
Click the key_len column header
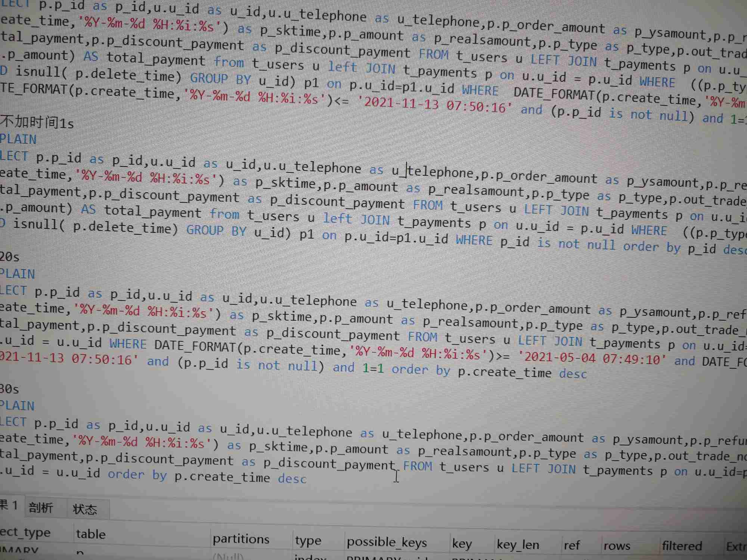pos(518,545)
